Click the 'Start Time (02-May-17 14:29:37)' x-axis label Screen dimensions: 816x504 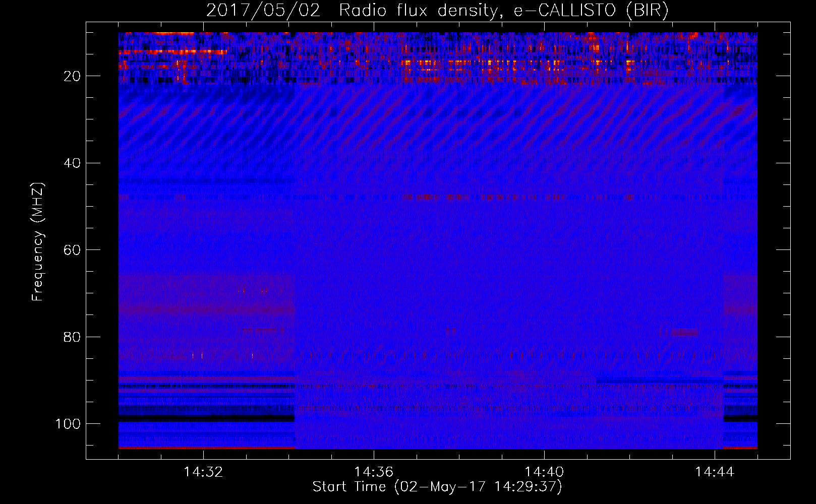pyautogui.click(x=437, y=487)
